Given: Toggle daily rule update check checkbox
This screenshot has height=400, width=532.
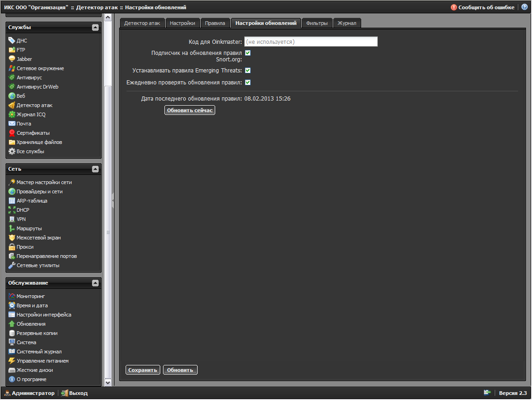Looking at the screenshot, I should (x=248, y=83).
